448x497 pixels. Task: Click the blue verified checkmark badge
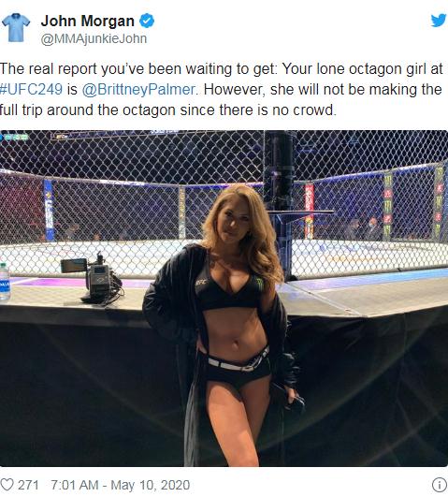(147, 22)
